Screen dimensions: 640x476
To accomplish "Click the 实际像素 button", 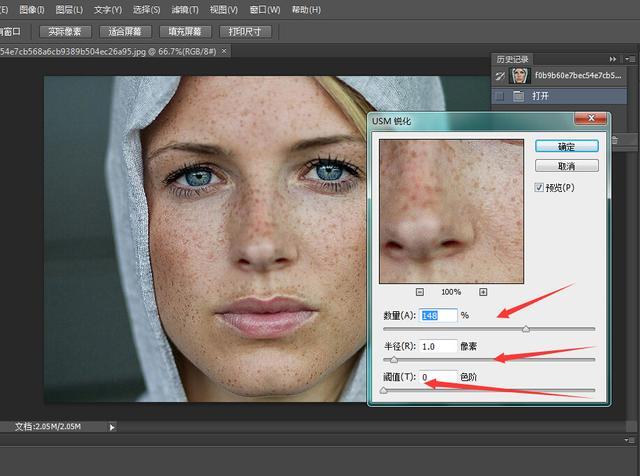I will coord(65,31).
